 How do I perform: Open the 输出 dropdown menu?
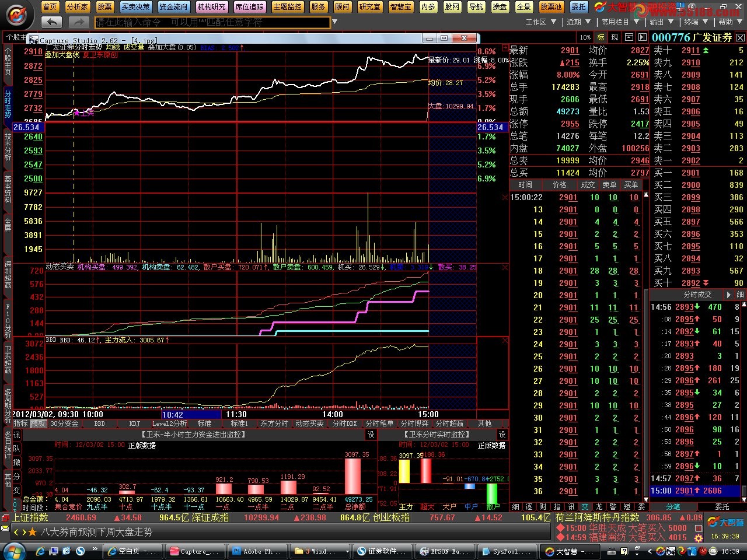coord(662,22)
